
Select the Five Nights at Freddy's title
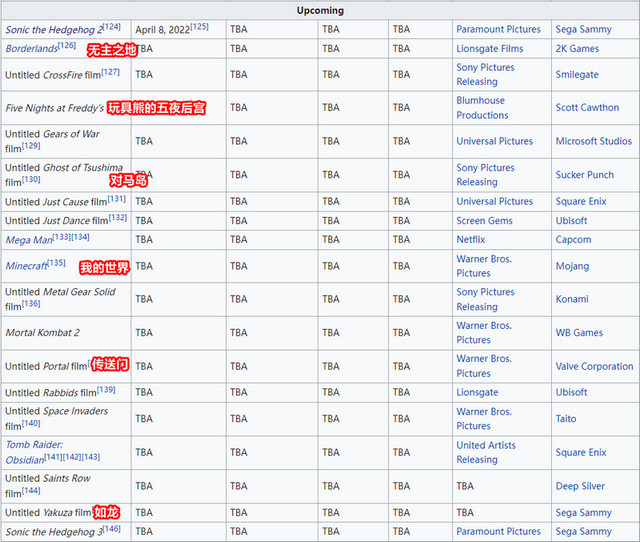pos(55,108)
